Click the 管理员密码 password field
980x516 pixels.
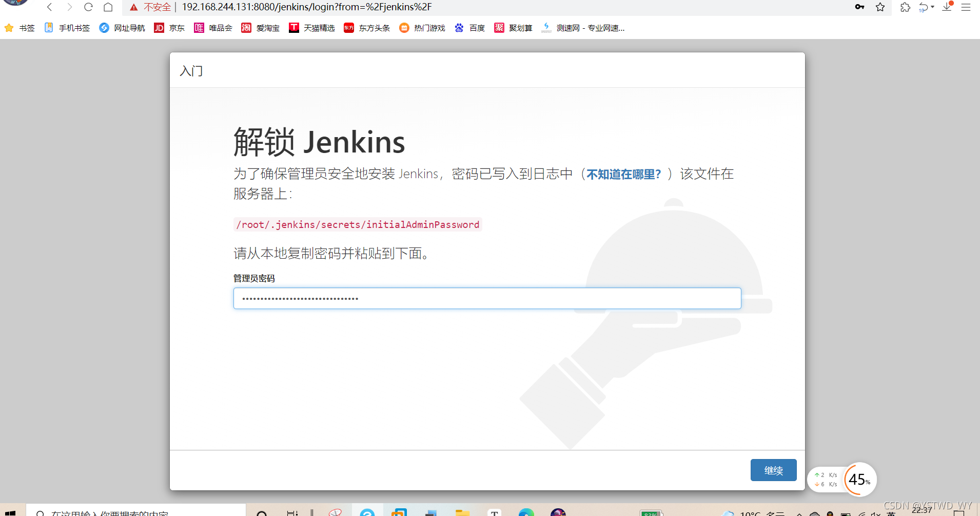tap(487, 298)
